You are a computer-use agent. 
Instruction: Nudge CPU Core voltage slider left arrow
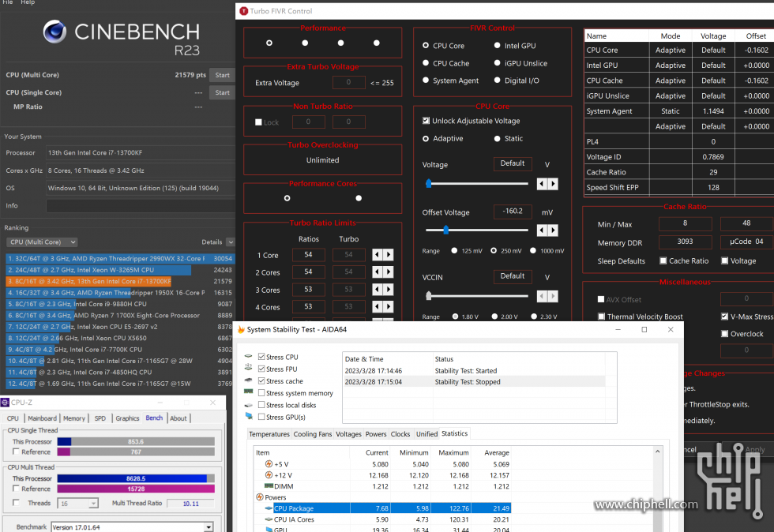pyautogui.click(x=542, y=184)
